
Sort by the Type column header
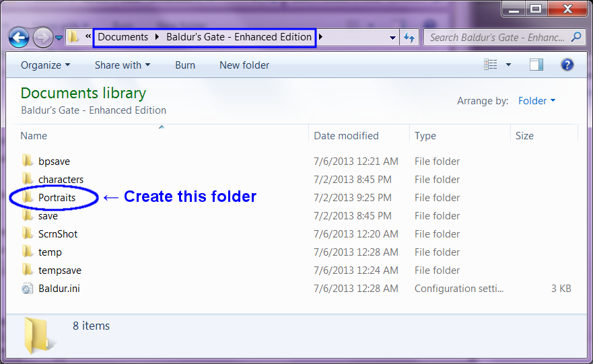(x=425, y=136)
